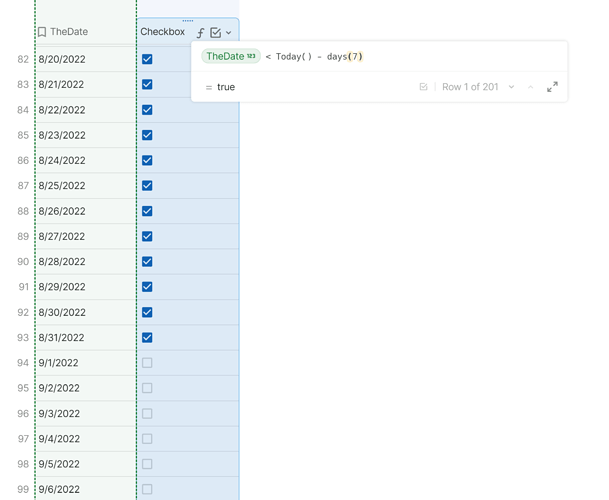Uncheck the checkbox for 8/29/2022

[x=147, y=287]
